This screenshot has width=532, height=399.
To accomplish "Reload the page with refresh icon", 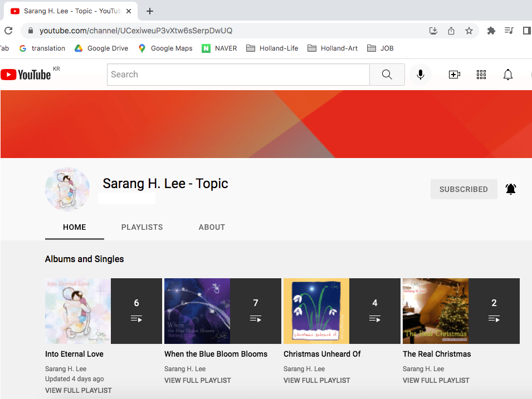I will (8, 31).
